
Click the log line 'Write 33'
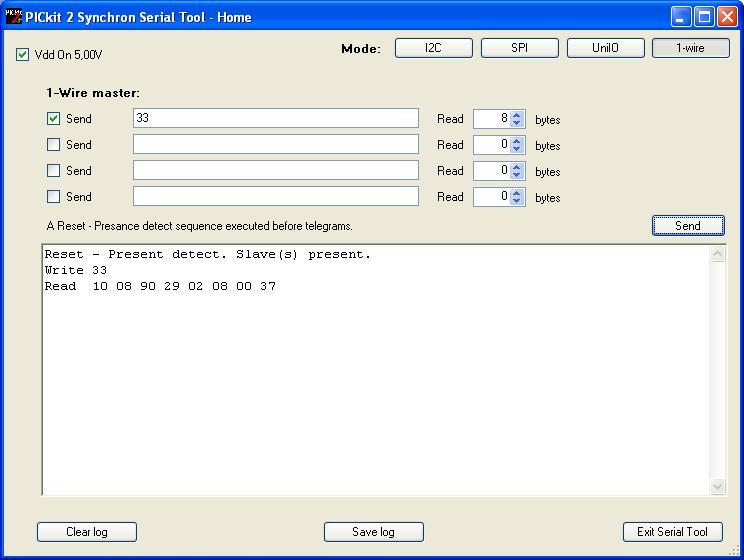[x=76, y=270]
